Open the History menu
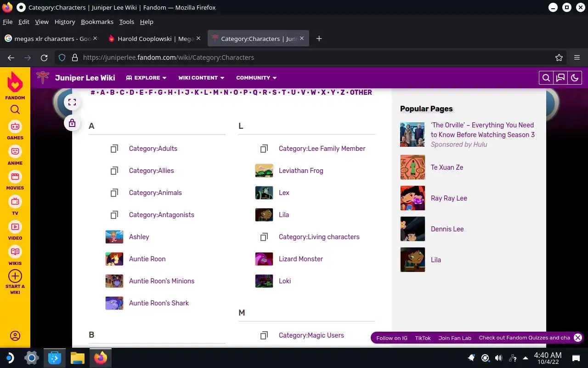This screenshot has height=368, width=588. pos(65,22)
